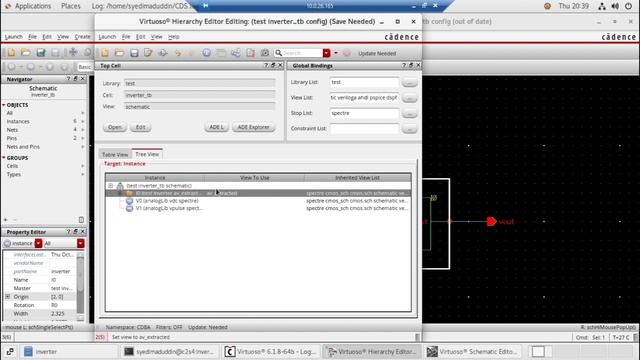Click the move arrows icon in Schematic Editor
Image resolution: width=640 pixels, height=360 pixels.
click(73, 52)
